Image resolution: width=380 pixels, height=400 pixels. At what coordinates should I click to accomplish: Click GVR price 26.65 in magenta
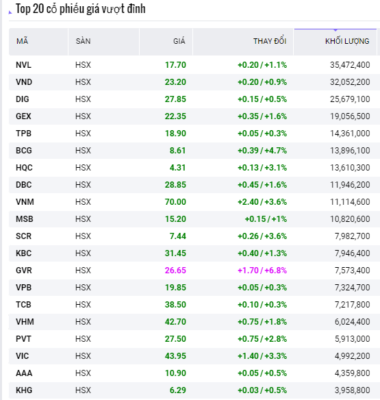[x=175, y=270]
